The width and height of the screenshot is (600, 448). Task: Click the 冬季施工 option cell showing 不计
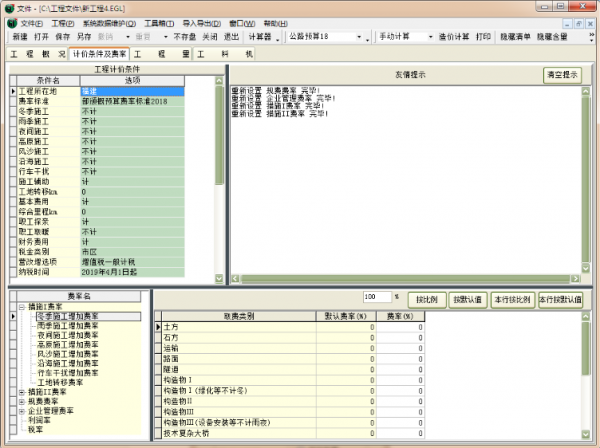pyautogui.click(x=132, y=111)
